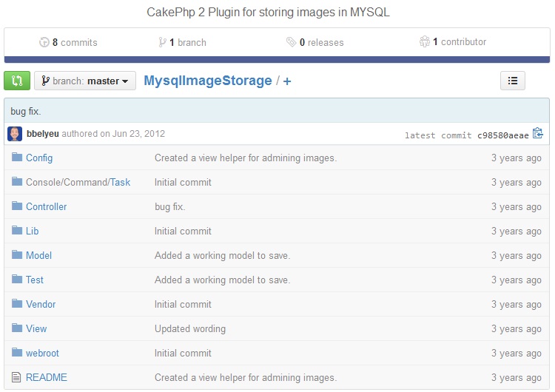Open Lib row 'Initial commit' message

coord(183,231)
